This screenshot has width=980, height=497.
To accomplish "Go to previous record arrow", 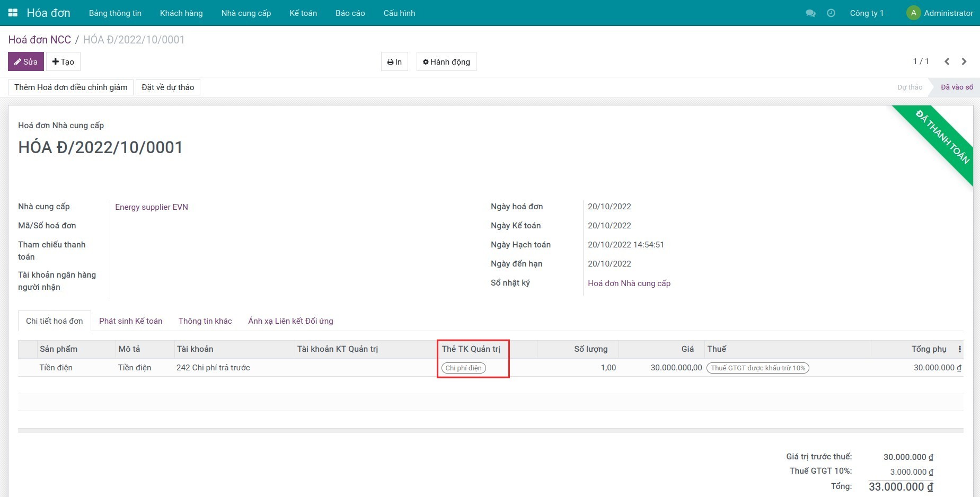I will 947,61.
